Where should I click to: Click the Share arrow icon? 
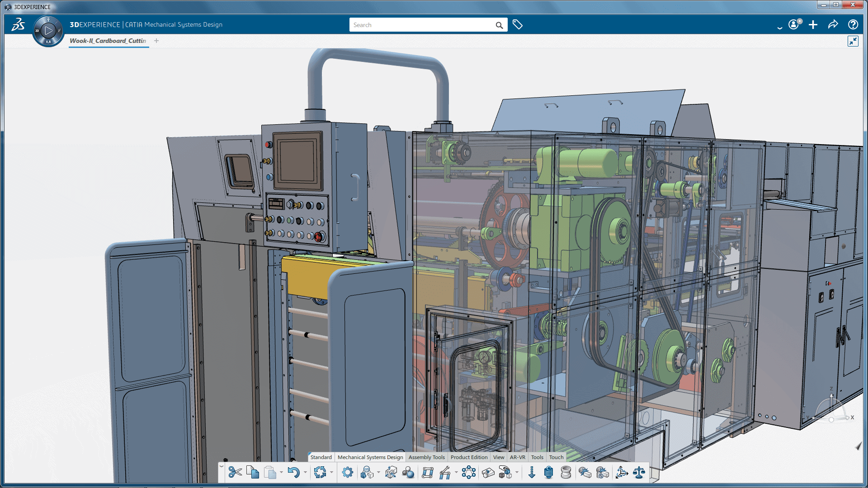833,25
